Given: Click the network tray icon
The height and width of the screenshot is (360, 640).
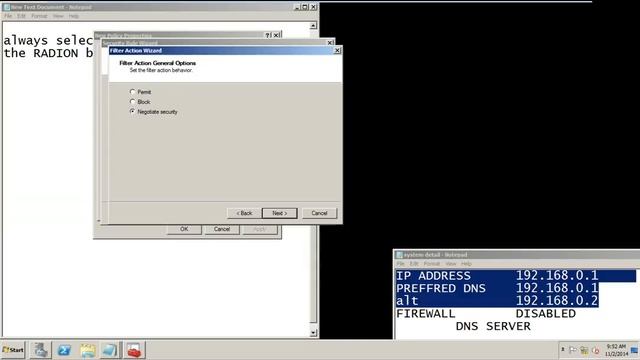Looking at the screenshot, I should click(584, 350).
